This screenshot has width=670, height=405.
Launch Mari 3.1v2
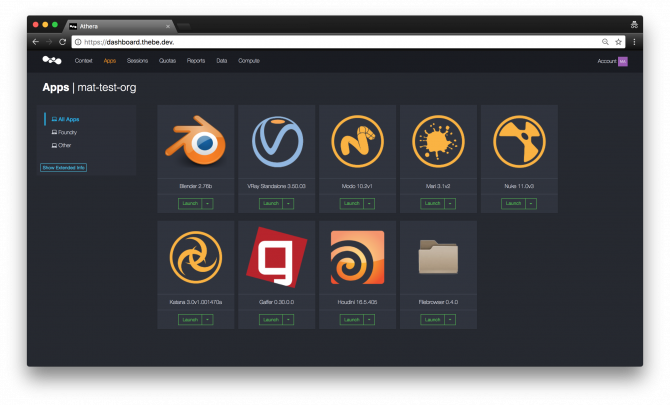click(x=432, y=204)
